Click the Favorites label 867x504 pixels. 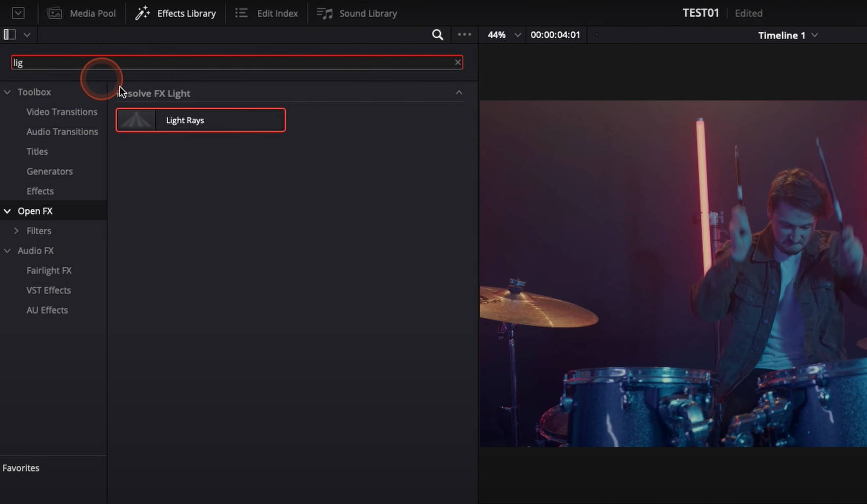pos(21,467)
